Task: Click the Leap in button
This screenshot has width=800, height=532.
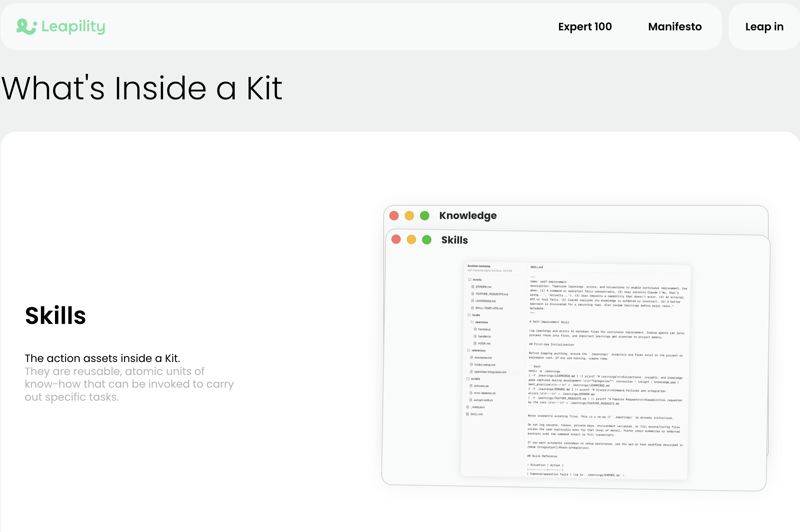Action: coord(764,26)
